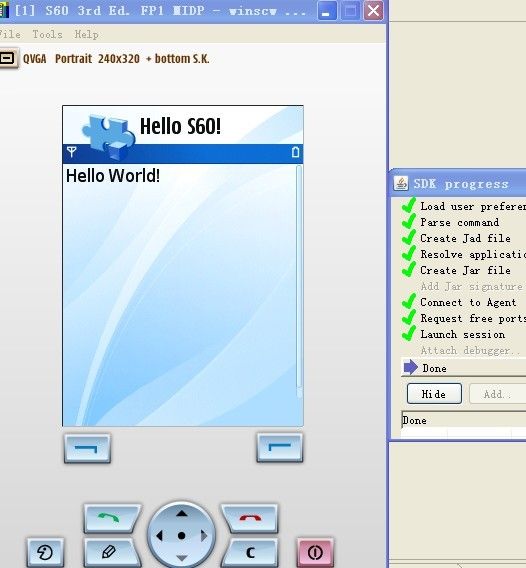Viewport: 526px width, 568px height.
Task: Click the navigation pad up arrow
Action: coord(181,513)
